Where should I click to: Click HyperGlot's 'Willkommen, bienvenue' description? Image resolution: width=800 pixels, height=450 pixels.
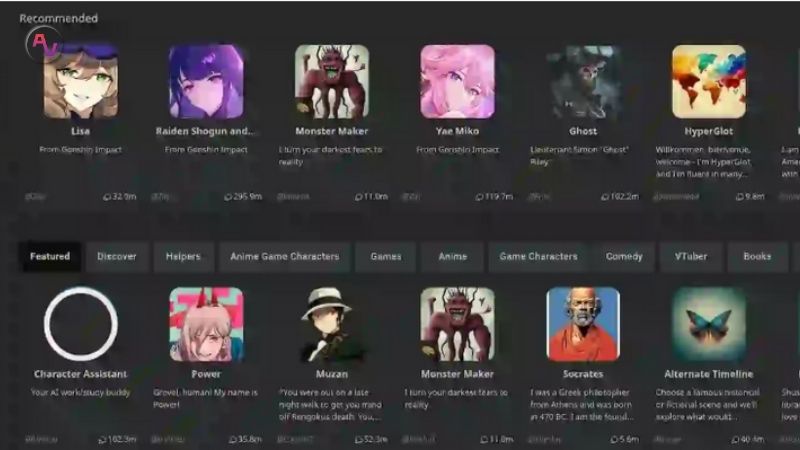pos(703,162)
